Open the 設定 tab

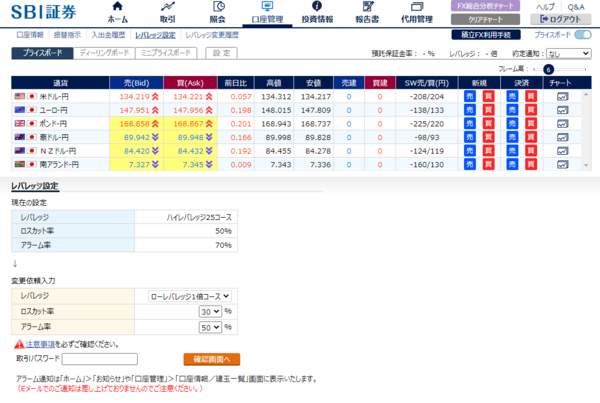pyautogui.click(x=222, y=53)
